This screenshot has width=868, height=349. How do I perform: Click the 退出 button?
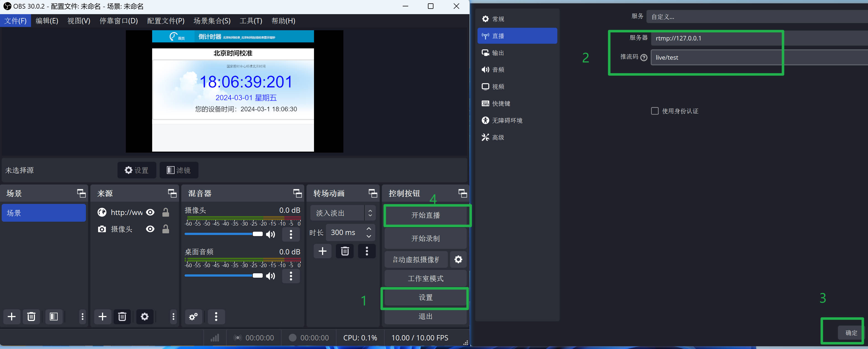pyautogui.click(x=426, y=316)
